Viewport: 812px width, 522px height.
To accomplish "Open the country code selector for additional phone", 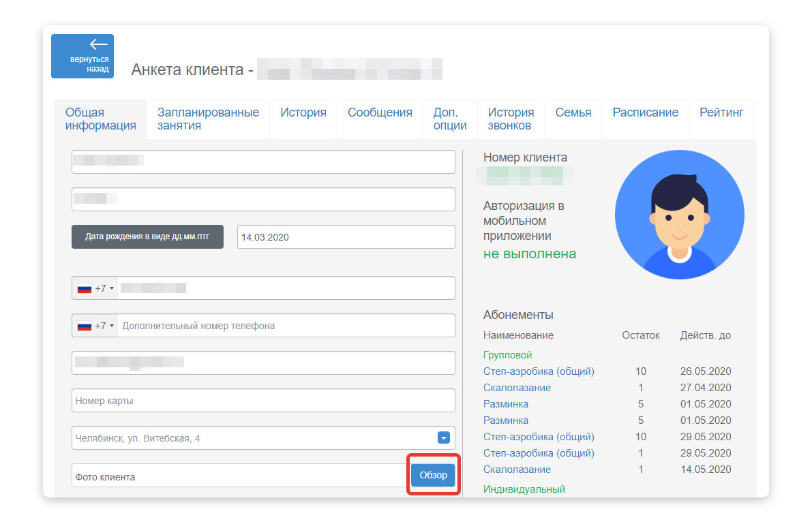I will coord(95,326).
